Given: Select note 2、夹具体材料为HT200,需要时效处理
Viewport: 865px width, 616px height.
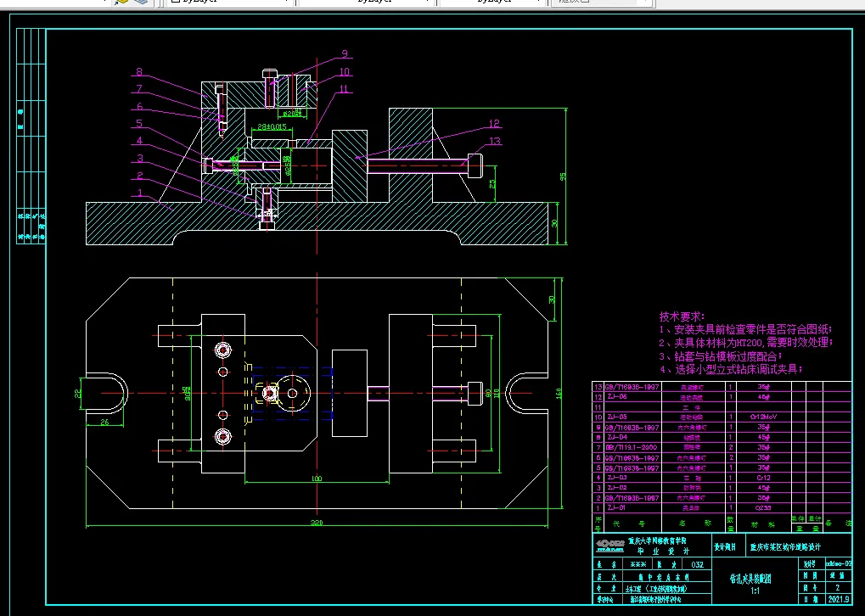Looking at the screenshot, I should click(745, 343).
